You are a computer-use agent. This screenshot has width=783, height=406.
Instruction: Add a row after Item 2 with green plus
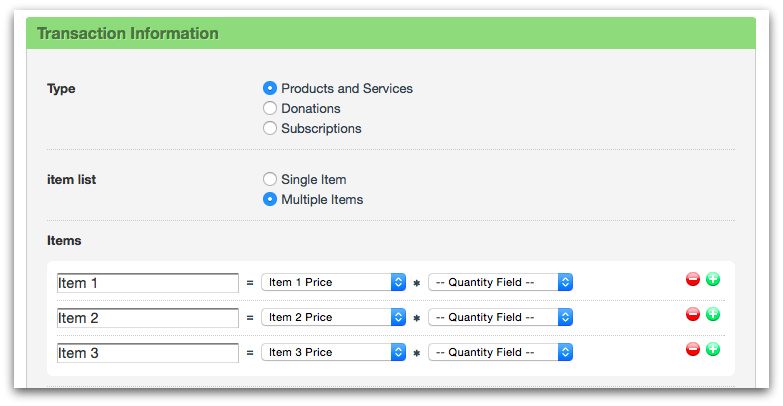[713, 314]
